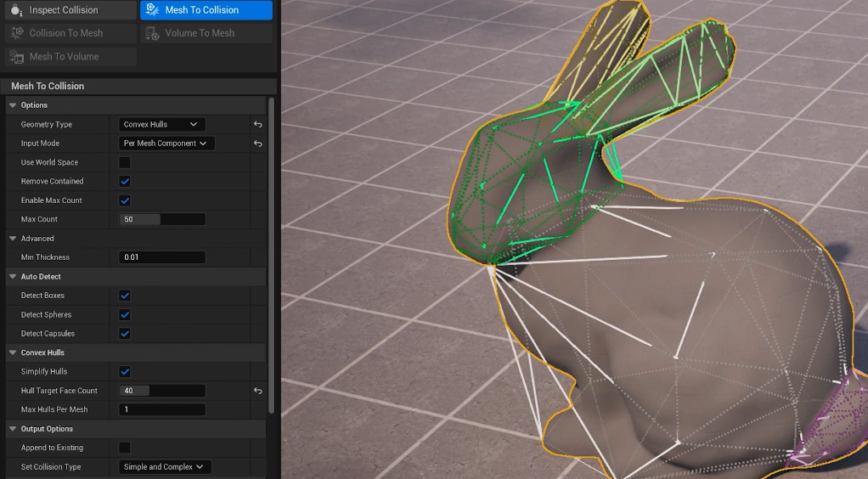Toggle Simplify Hulls checkbox
The height and width of the screenshot is (479, 868).
(125, 372)
